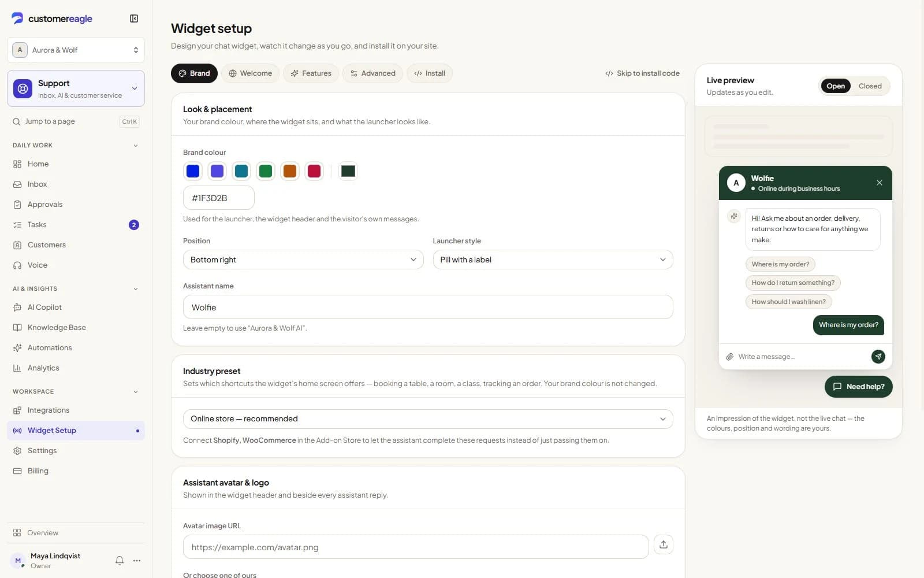The width and height of the screenshot is (924, 578).
Task: Open the Billing page
Action: (76, 471)
